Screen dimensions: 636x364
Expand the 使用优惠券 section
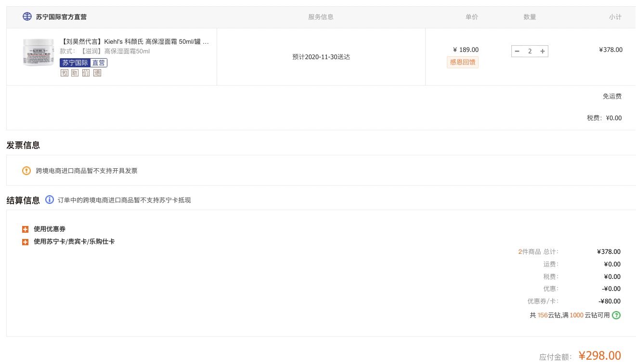point(26,229)
